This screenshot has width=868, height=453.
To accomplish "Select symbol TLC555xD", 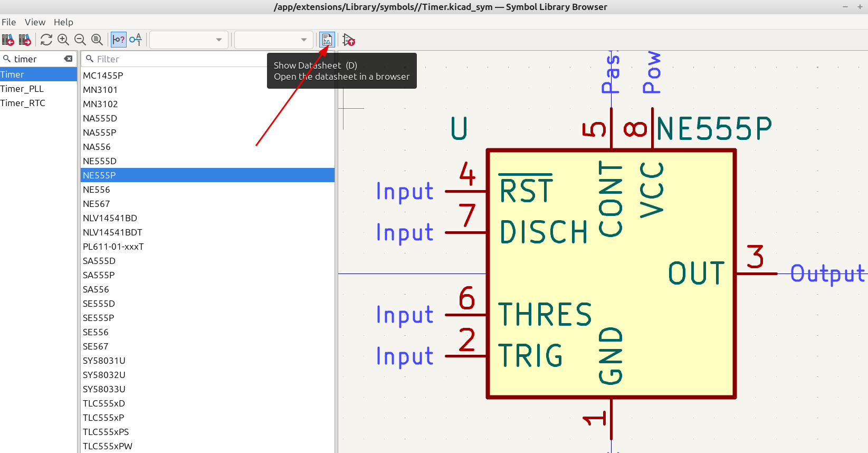I will 208,403.
